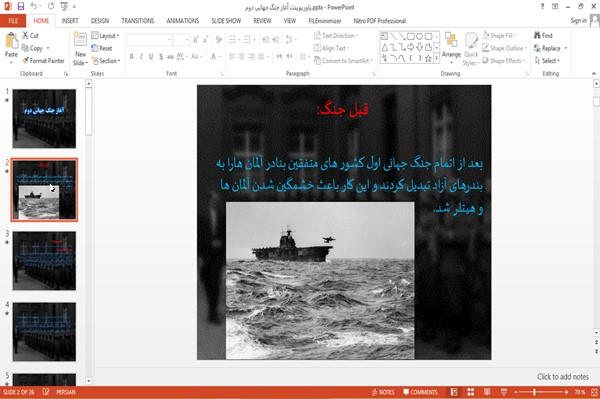Switch to the DESIGN tab
This screenshot has height=399, width=600.
[x=100, y=21]
